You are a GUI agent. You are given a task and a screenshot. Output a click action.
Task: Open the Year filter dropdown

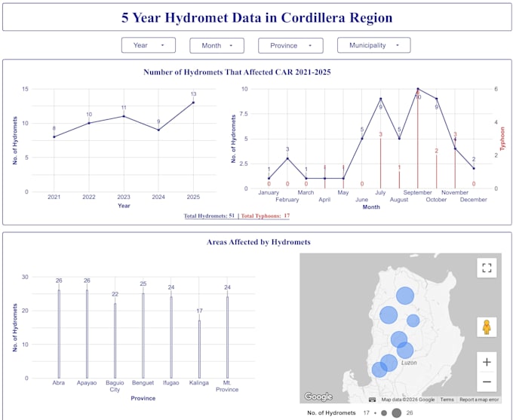pyautogui.click(x=149, y=45)
